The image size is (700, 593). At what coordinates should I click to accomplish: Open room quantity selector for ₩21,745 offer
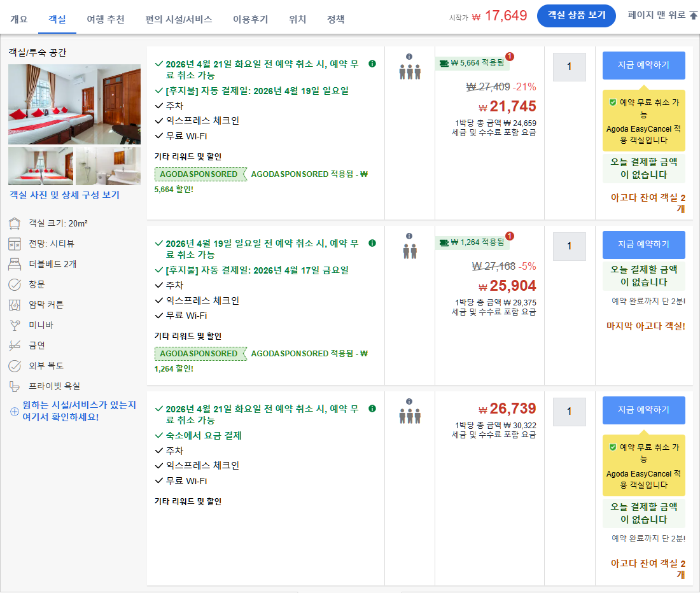pos(569,67)
